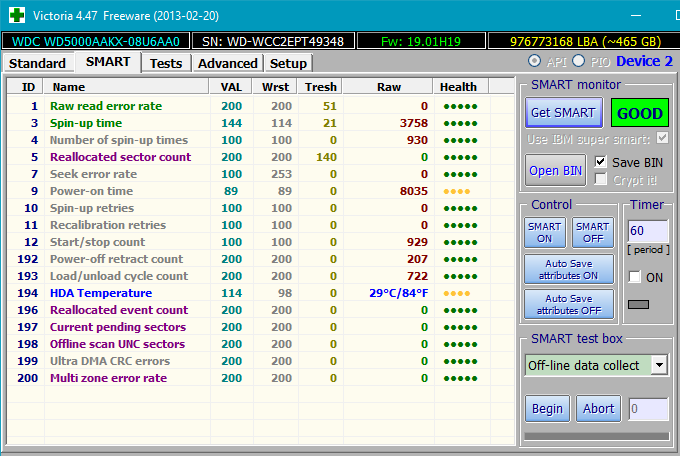Click the SMART ON button
The width and height of the screenshot is (680, 456).
point(544,233)
